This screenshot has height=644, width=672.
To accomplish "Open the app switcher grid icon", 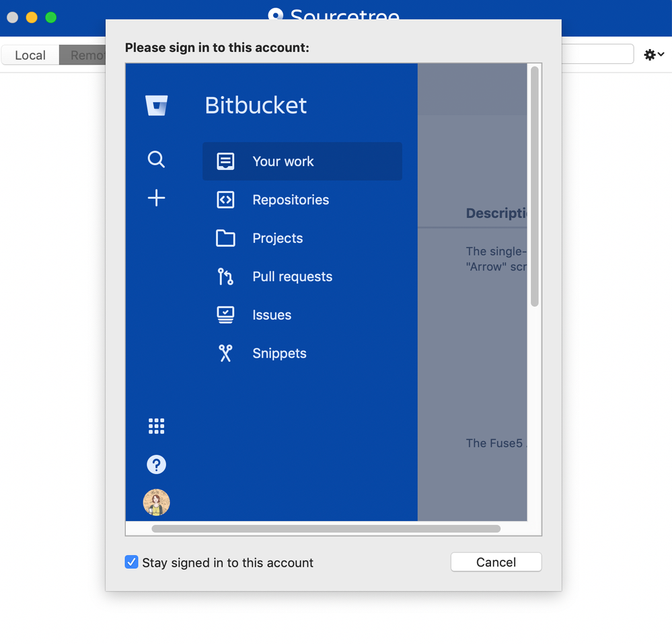I will [157, 426].
